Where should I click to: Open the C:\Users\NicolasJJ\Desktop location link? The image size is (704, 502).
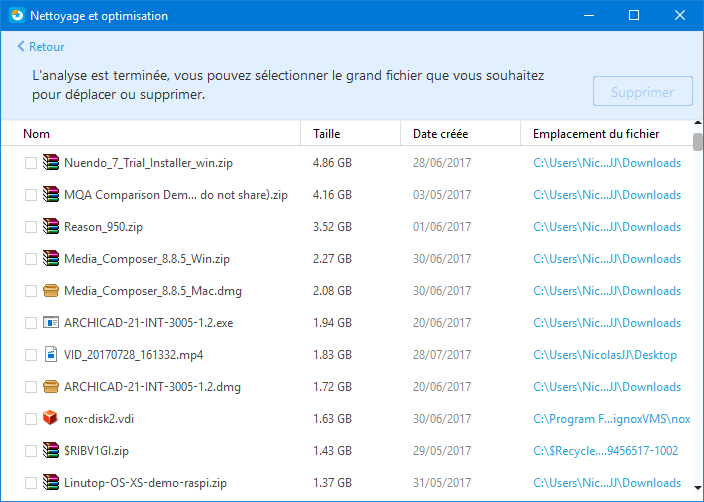(605, 355)
